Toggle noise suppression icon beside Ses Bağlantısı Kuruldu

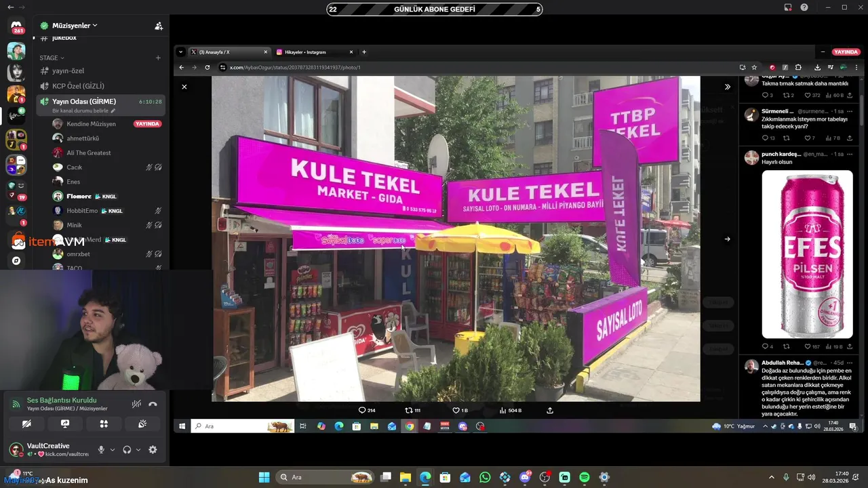point(136,404)
